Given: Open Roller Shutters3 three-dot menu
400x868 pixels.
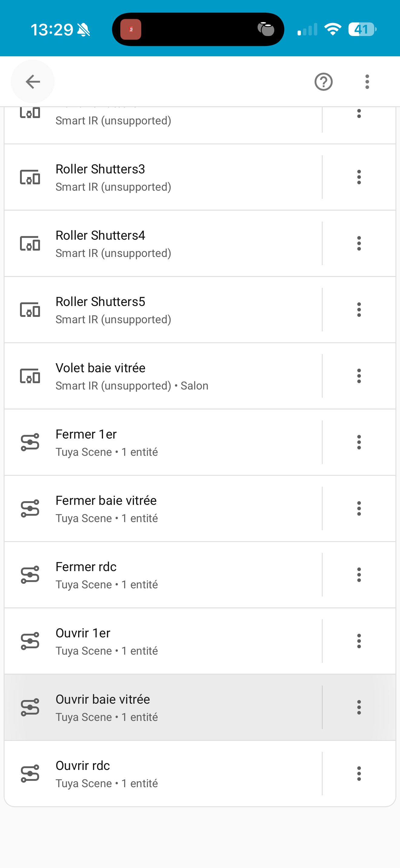Looking at the screenshot, I should click(x=359, y=177).
